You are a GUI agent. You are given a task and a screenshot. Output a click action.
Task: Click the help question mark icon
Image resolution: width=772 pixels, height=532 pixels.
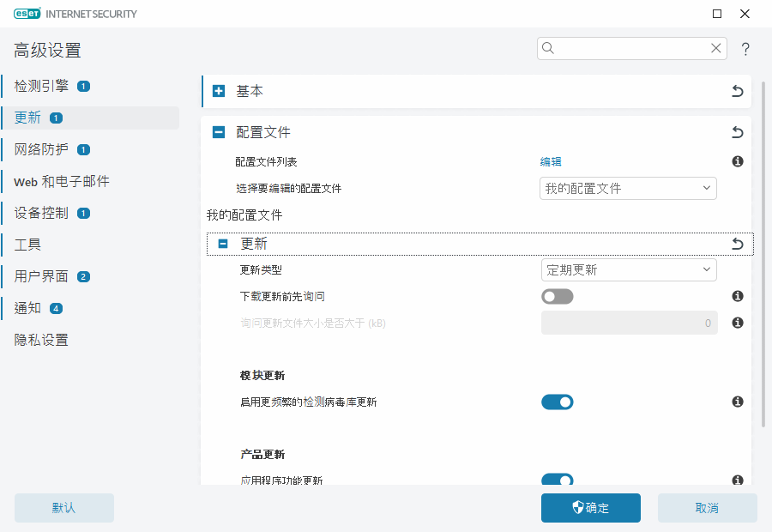point(745,49)
